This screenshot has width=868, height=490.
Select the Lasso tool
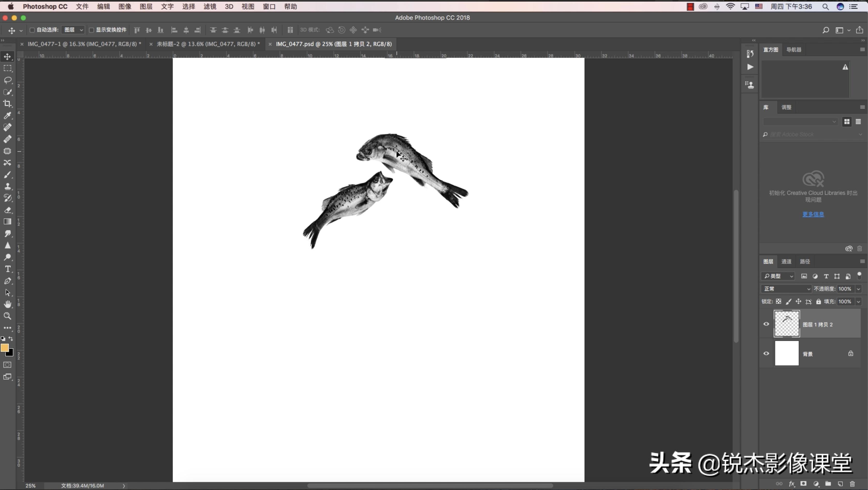[8, 80]
